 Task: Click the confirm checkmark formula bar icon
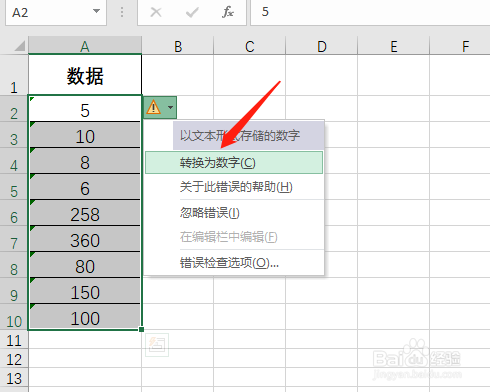point(192,12)
